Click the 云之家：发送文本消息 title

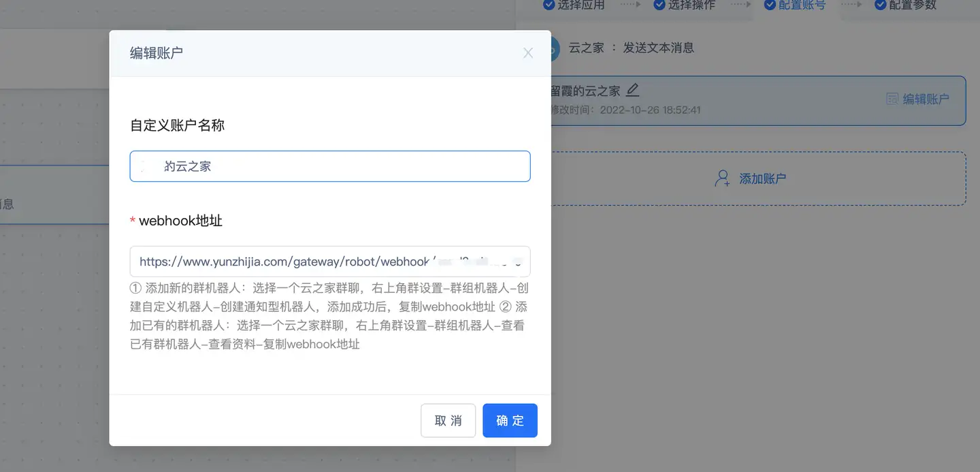(x=632, y=48)
